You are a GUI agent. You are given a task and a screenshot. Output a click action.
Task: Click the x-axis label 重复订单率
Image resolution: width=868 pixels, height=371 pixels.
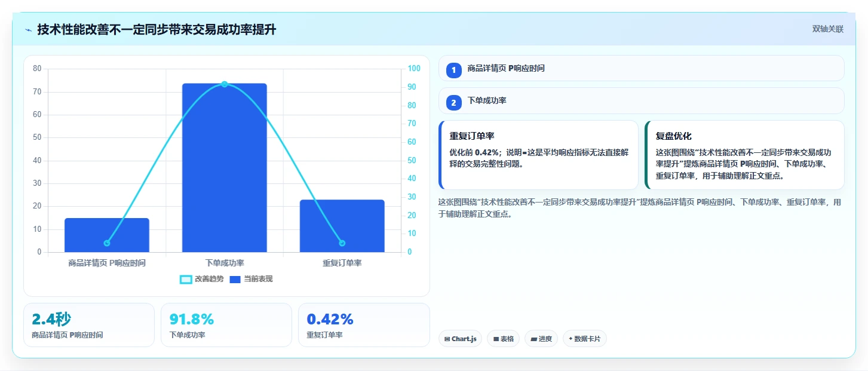(342, 263)
